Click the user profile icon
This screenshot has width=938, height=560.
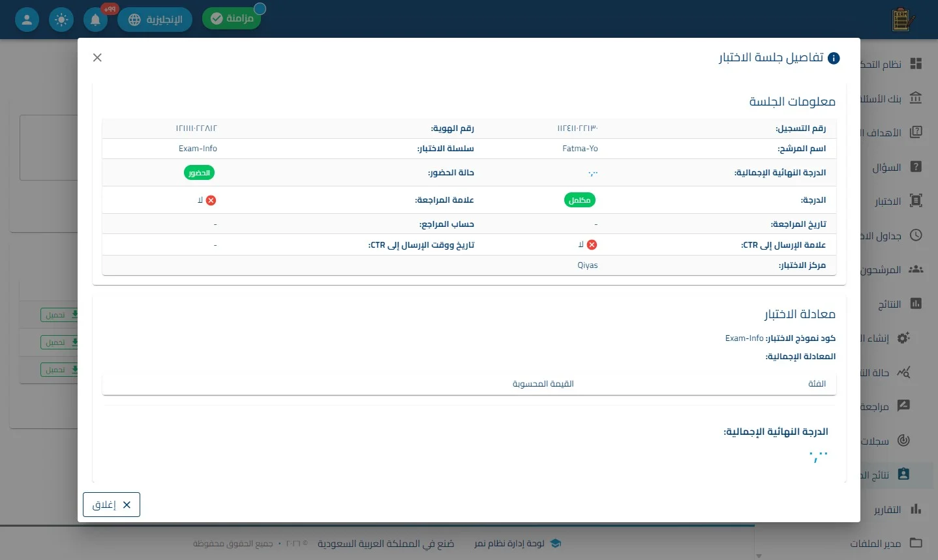pyautogui.click(x=27, y=20)
